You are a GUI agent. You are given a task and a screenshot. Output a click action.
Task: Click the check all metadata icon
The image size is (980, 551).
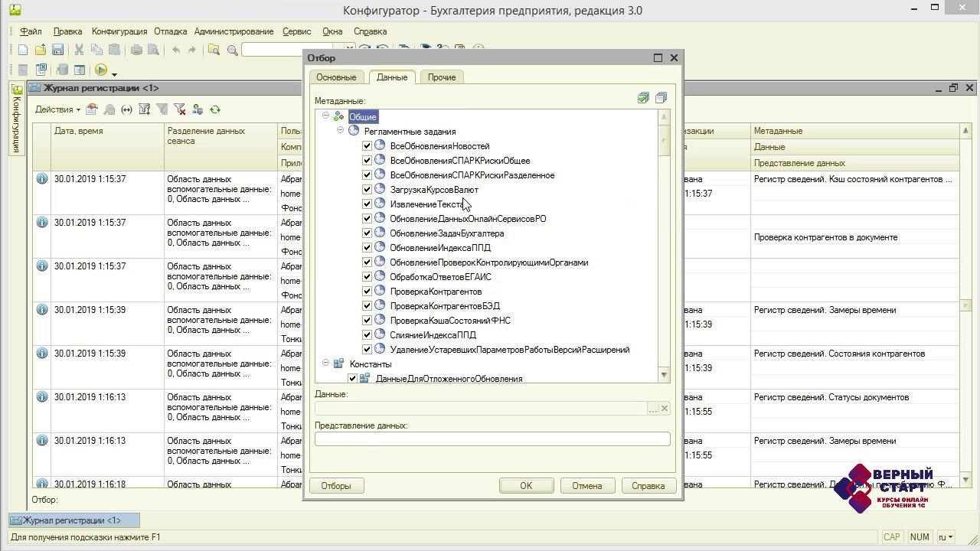pos(643,98)
